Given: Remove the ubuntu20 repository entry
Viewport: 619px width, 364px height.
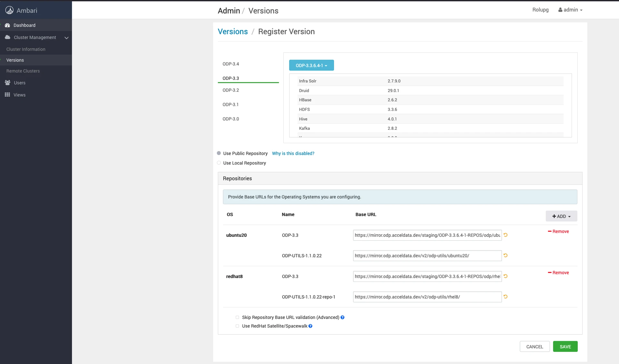Looking at the screenshot, I should coord(558,231).
